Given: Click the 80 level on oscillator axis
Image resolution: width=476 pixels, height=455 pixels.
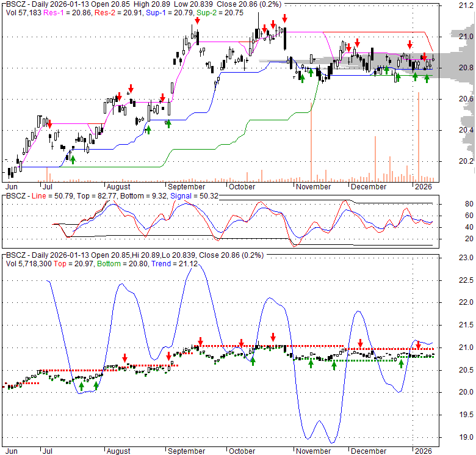Looking at the screenshot, I should (469, 204).
